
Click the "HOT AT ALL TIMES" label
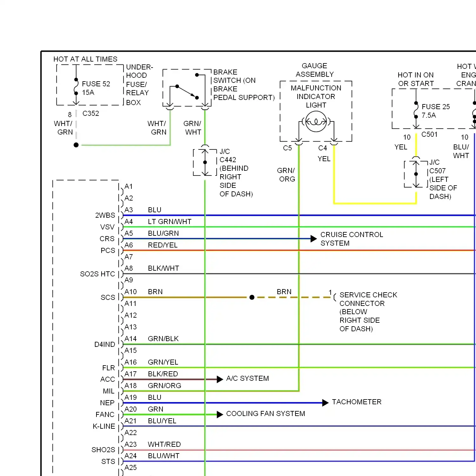pyautogui.click(x=85, y=59)
